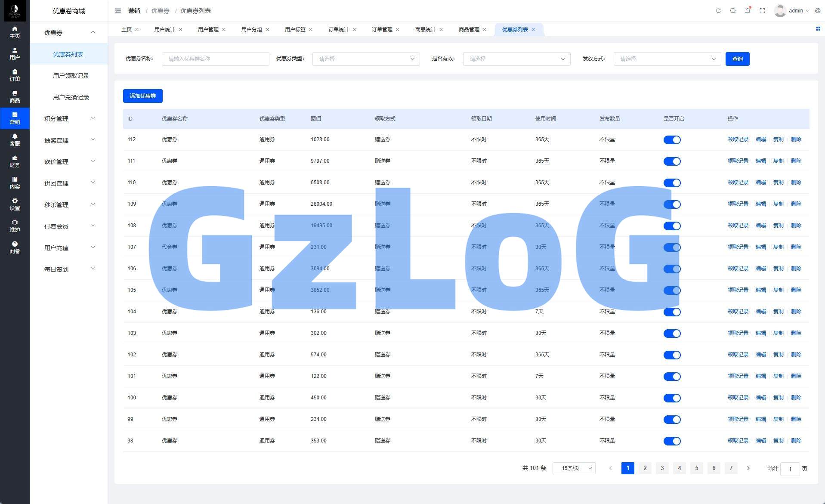Collapse sidebar with hamburger menu icon
Viewport: 825px width, 504px height.
pos(118,11)
